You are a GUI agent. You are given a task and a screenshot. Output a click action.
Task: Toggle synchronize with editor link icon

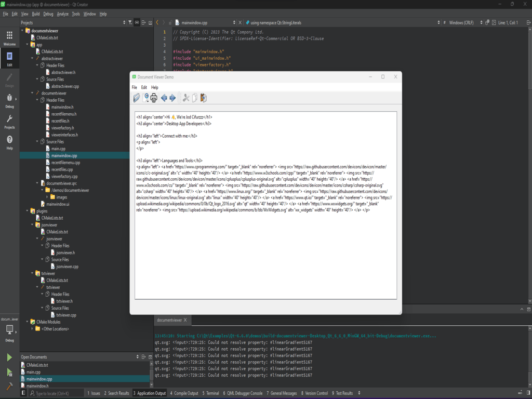137,22
